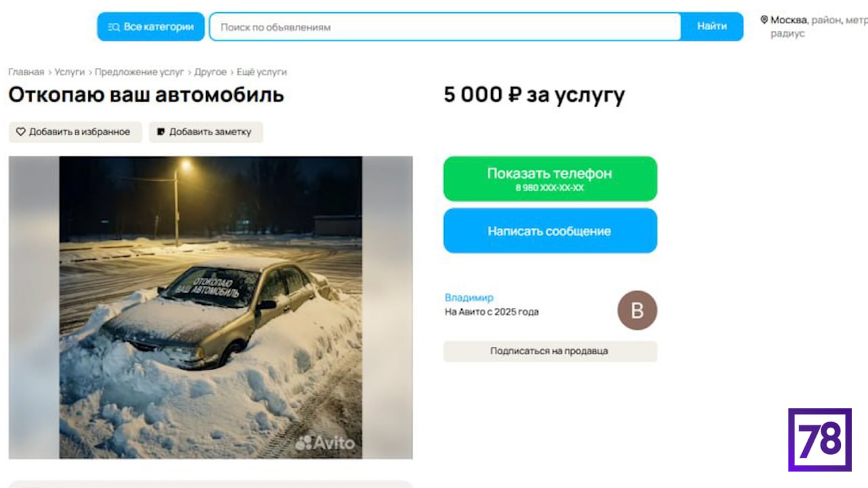Go to 'Главная' in breadcrumbs
The image size is (868, 488).
[26, 72]
